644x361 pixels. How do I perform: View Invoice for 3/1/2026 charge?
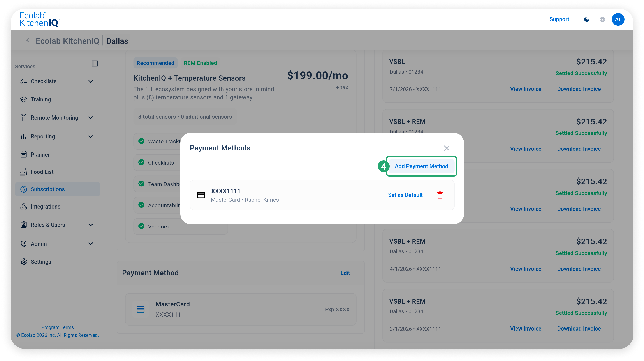pyautogui.click(x=526, y=329)
